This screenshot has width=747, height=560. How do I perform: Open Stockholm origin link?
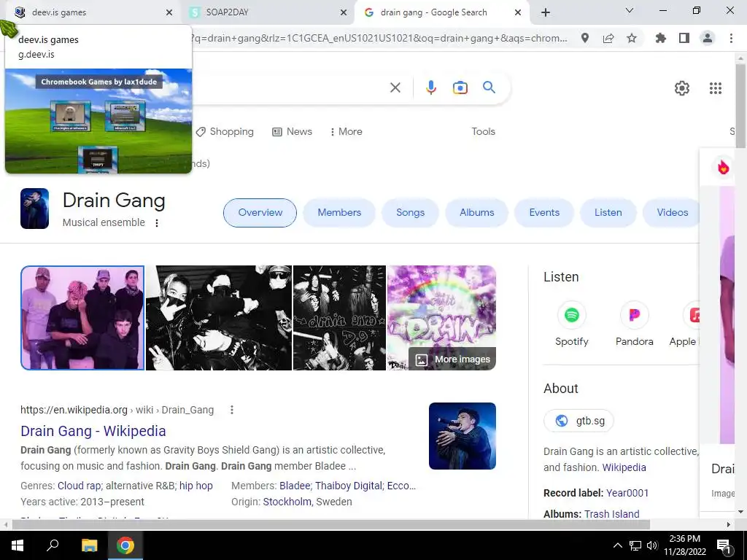click(287, 502)
